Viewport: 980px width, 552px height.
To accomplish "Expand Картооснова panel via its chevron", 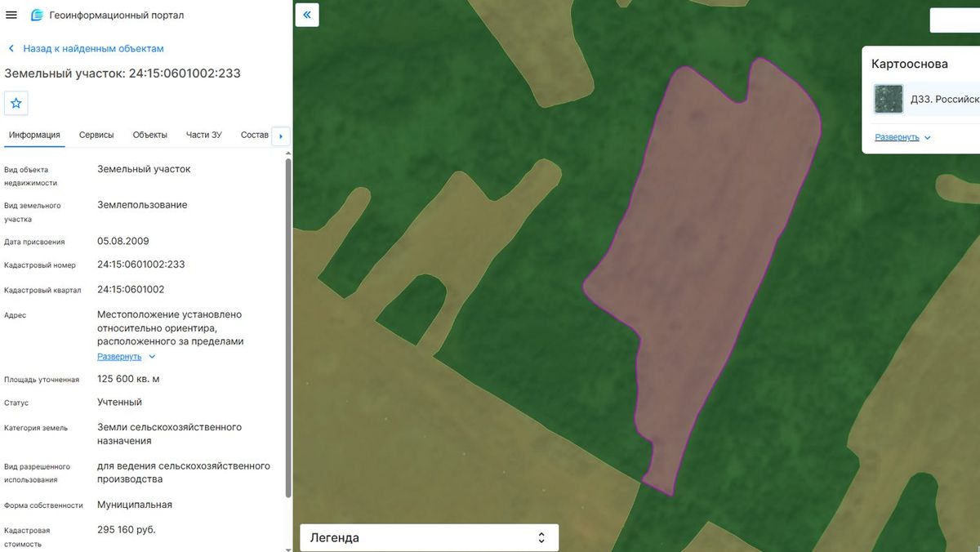I will coord(927,138).
